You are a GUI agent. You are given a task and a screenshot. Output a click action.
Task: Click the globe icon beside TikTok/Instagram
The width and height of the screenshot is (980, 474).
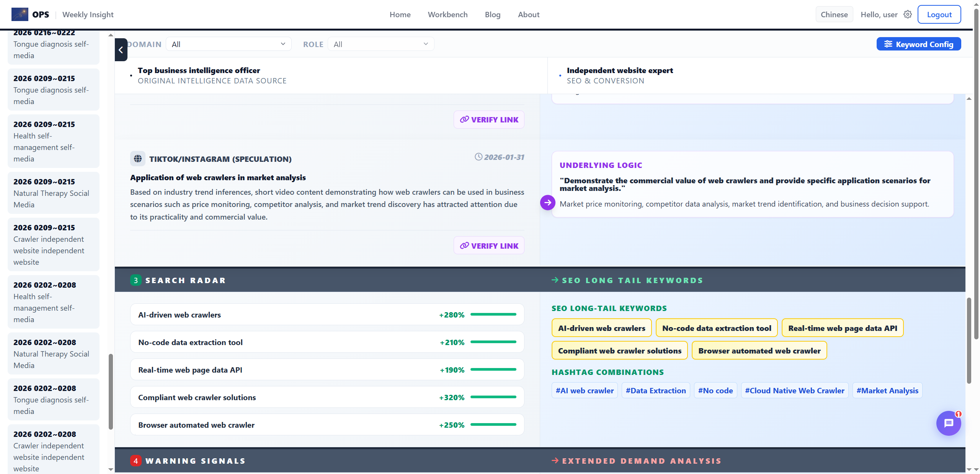[138, 159]
